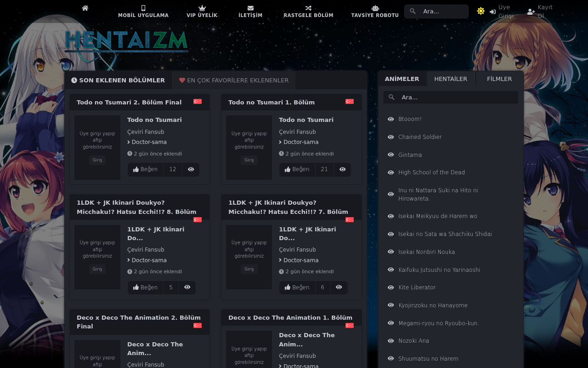Click the eye icon beside High School of the Dead

391,172
